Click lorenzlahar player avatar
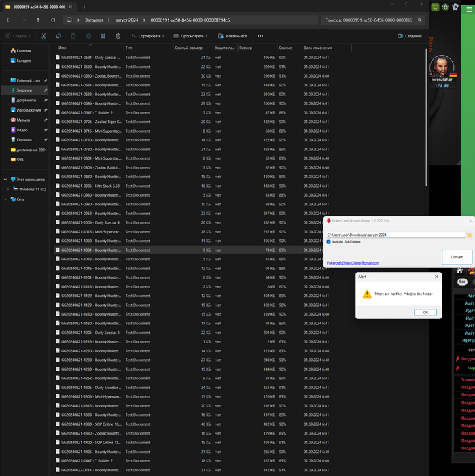Image resolution: width=475 pixels, height=476 pixels. click(442, 66)
